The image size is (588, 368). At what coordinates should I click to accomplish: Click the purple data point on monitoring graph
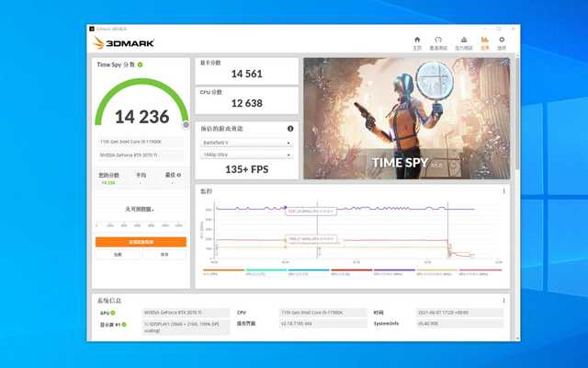[286, 207]
